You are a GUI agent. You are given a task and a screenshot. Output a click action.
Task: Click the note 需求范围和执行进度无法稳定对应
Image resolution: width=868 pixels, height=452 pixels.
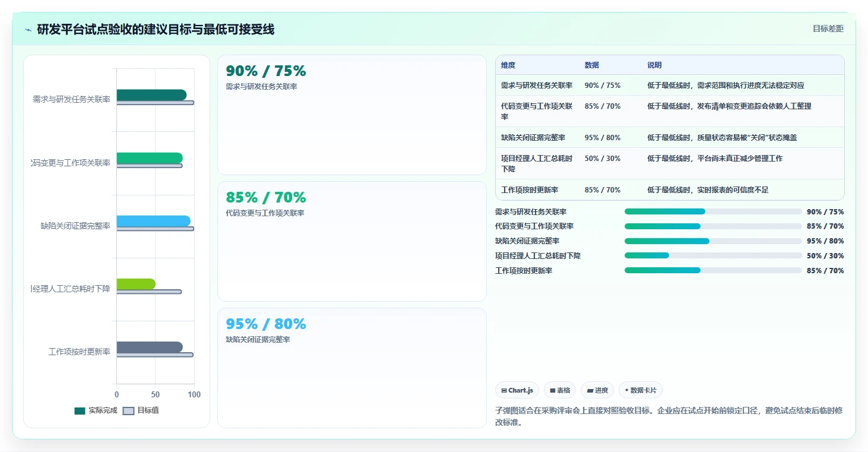(x=750, y=86)
